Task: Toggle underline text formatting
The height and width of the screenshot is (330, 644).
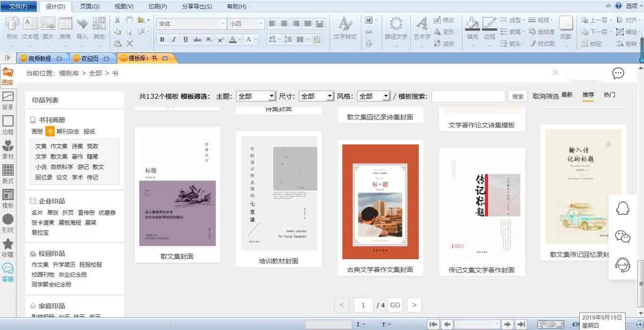Action: pos(186,40)
